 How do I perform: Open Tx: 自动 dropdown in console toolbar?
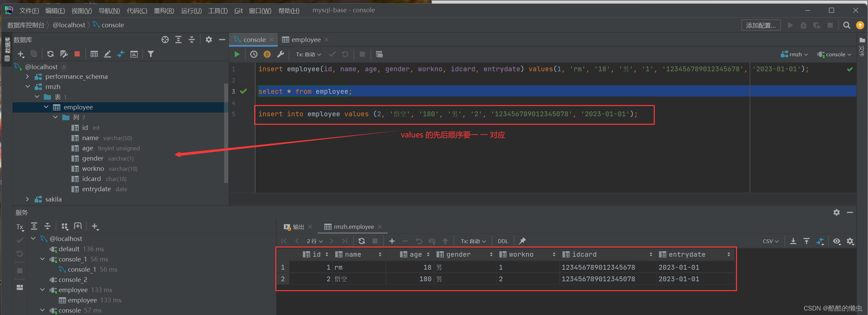pos(308,55)
